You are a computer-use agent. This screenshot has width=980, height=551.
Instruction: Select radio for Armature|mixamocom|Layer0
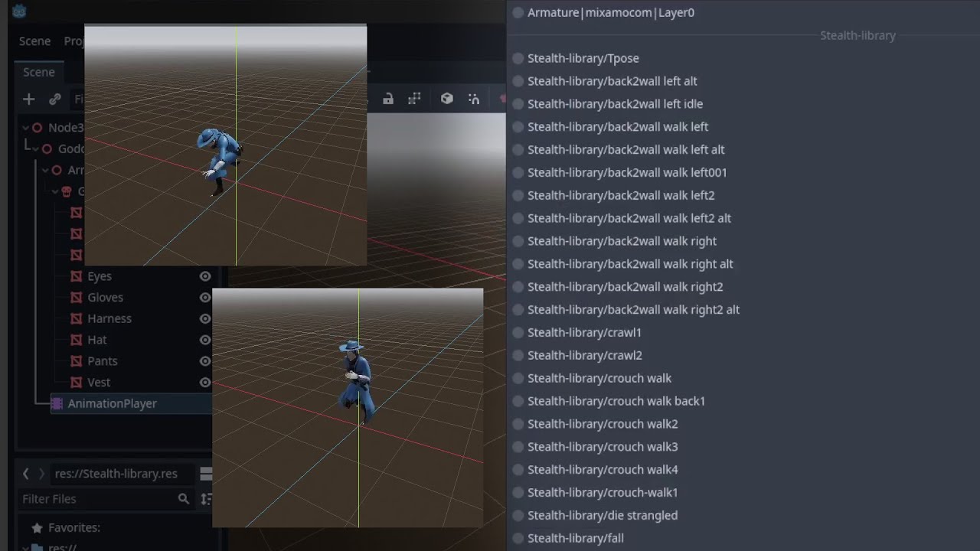[x=518, y=12]
